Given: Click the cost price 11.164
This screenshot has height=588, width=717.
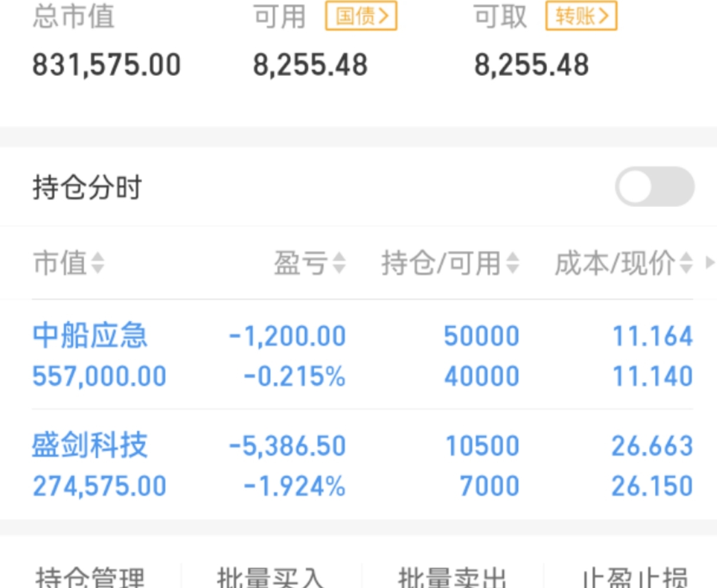Looking at the screenshot, I should point(653,336).
